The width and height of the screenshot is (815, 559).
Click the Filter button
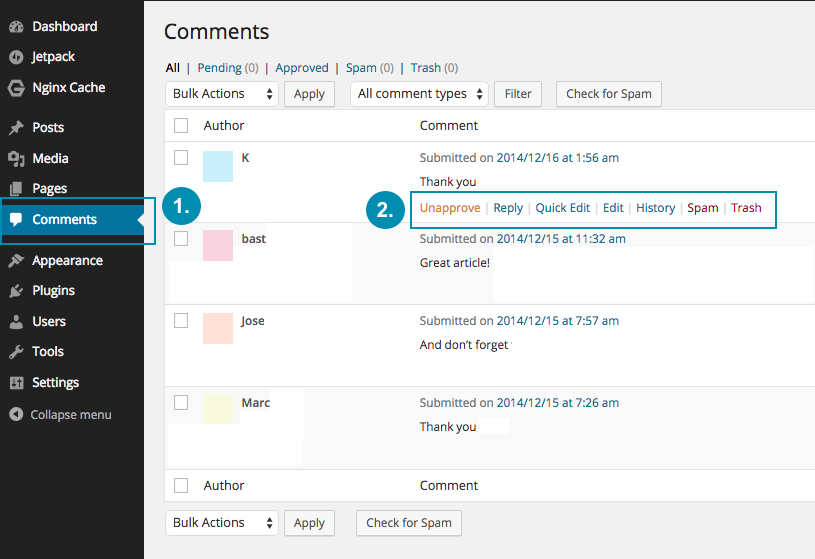click(518, 94)
